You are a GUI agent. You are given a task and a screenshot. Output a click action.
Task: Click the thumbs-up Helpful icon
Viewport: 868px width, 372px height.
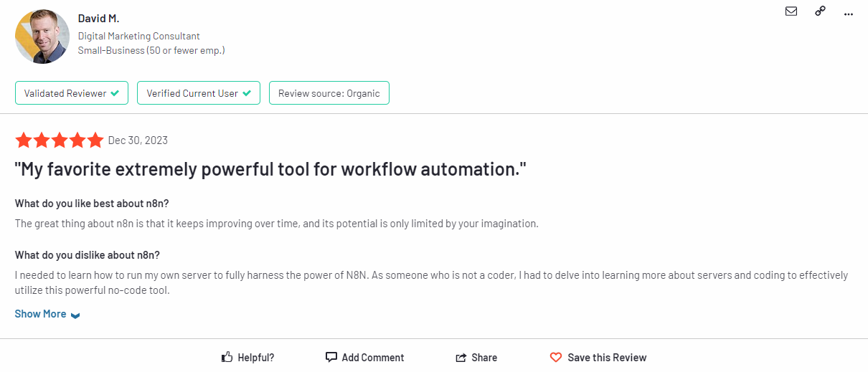tap(227, 357)
